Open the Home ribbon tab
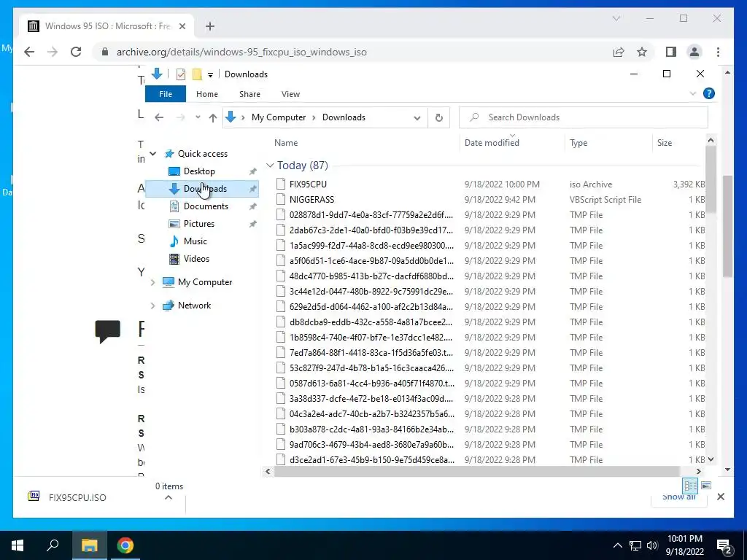Viewport: 747px width, 560px height. 206,94
